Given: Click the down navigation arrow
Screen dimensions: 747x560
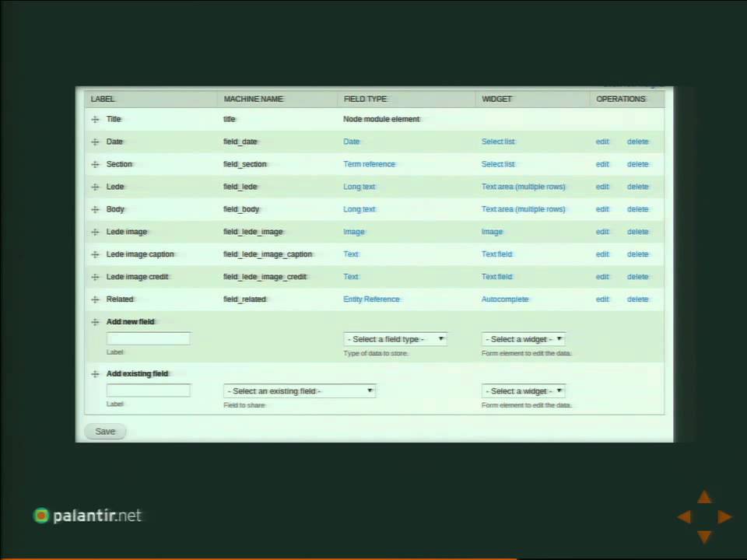Looking at the screenshot, I should pos(704,537).
